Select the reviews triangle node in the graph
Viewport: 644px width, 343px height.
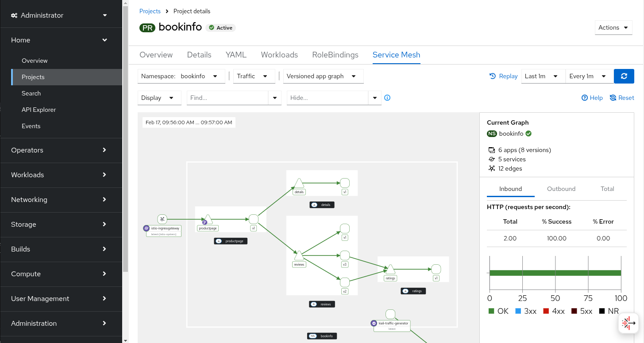point(299,255)
